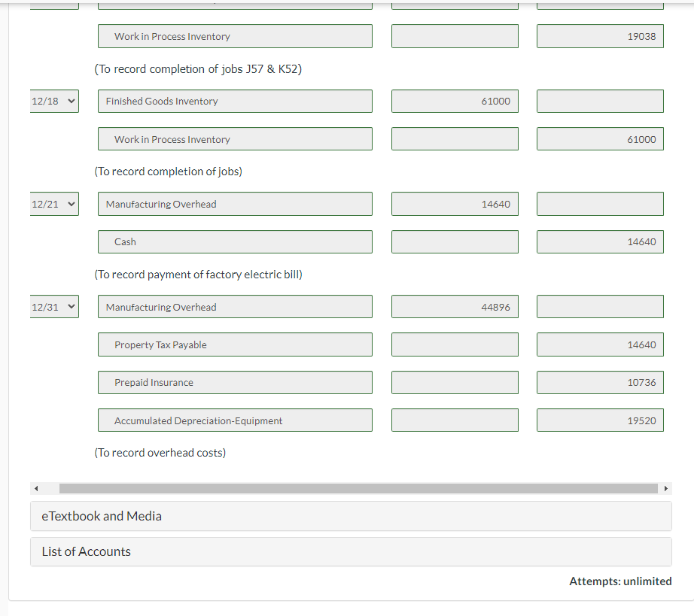Select the Cash account field
694x616 pixels.
click(234, 241)
